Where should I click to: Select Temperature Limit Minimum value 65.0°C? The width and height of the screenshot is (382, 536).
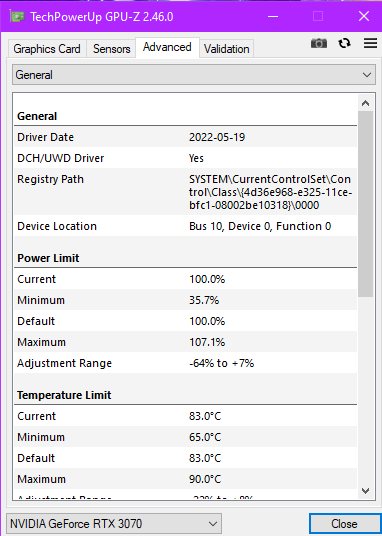click(x=205, y=437)
